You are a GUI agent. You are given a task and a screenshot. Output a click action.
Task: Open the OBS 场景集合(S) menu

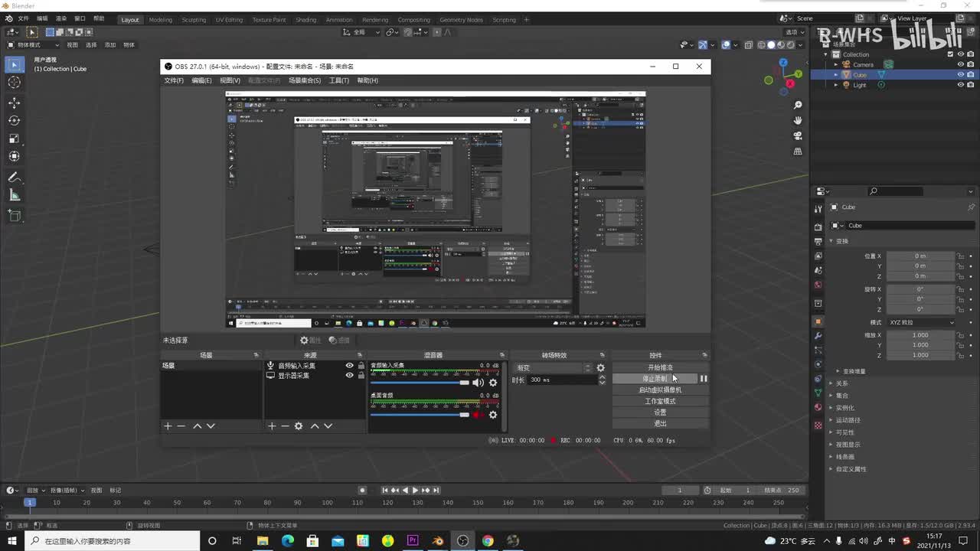pyautogui.click(x=305, y=80)
